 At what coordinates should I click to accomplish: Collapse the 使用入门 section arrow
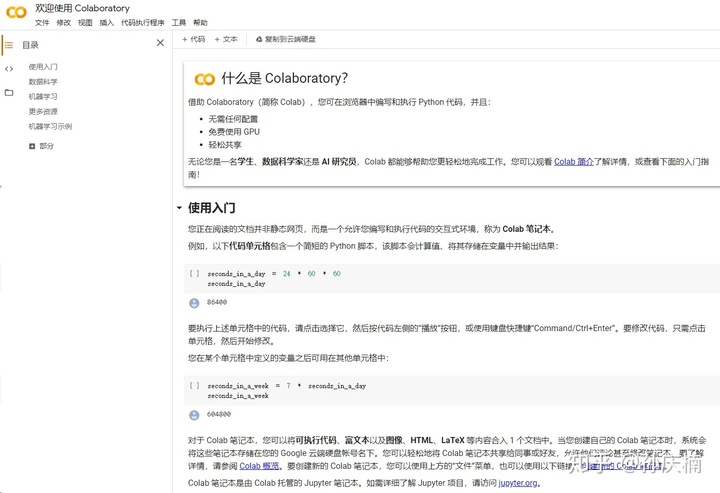click(179, 208)
